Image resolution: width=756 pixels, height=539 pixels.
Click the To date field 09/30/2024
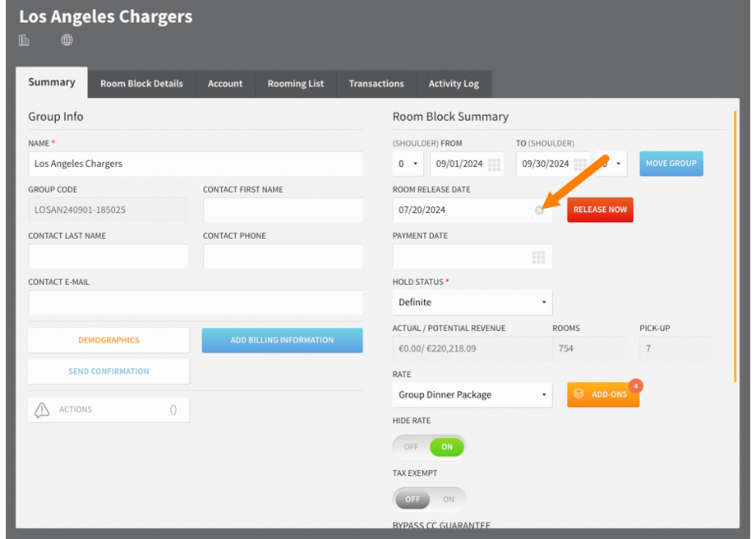tap(553, 164)
